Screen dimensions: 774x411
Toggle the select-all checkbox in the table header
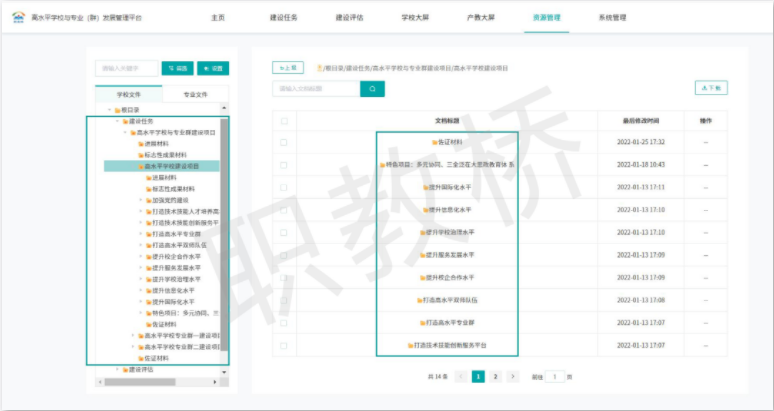284,121
